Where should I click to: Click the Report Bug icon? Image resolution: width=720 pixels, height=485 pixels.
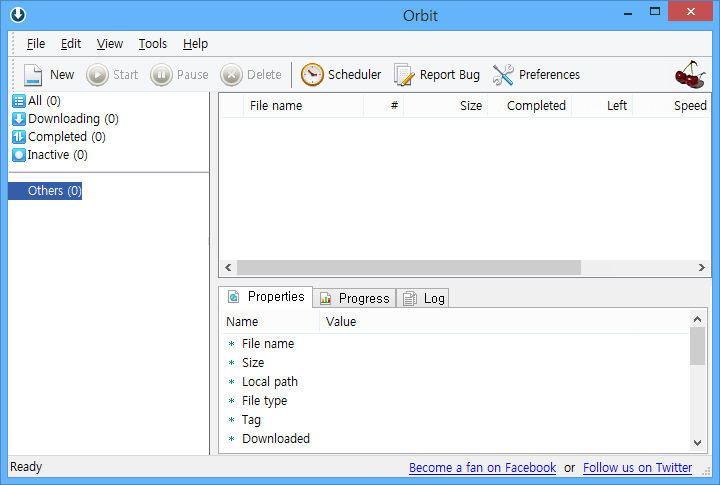pyautogui.click(x=404, y=75)
